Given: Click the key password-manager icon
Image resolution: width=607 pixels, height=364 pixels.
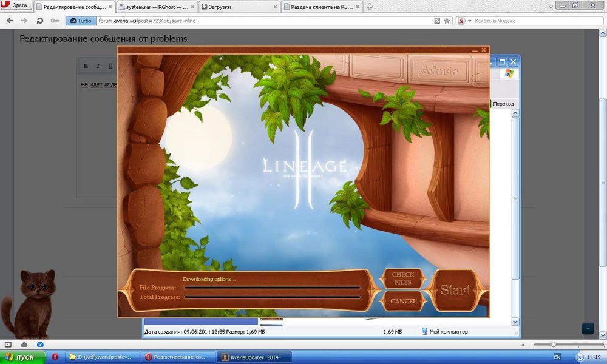Looking at the screenshot, I should pyautogui.click(x=55, y=21).
